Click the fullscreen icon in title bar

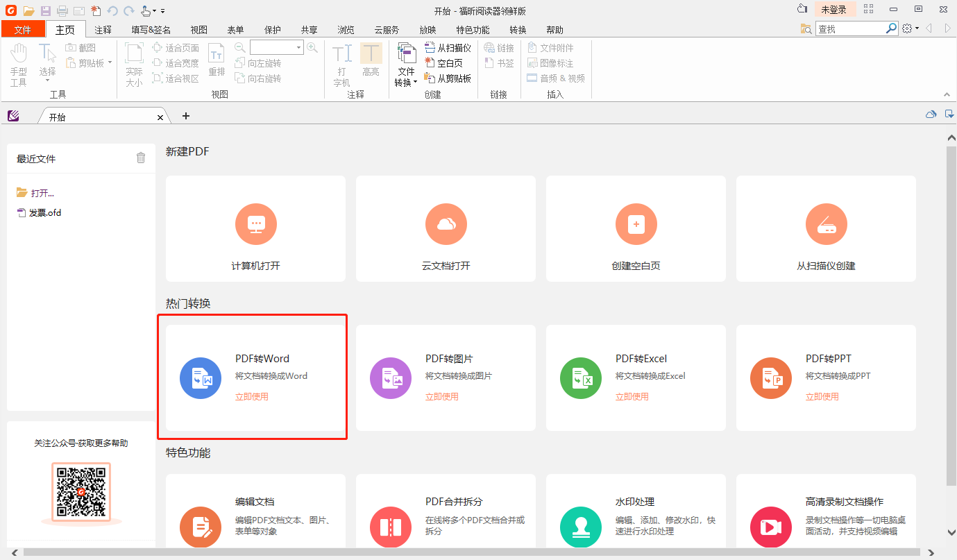[x=868, y=10]
